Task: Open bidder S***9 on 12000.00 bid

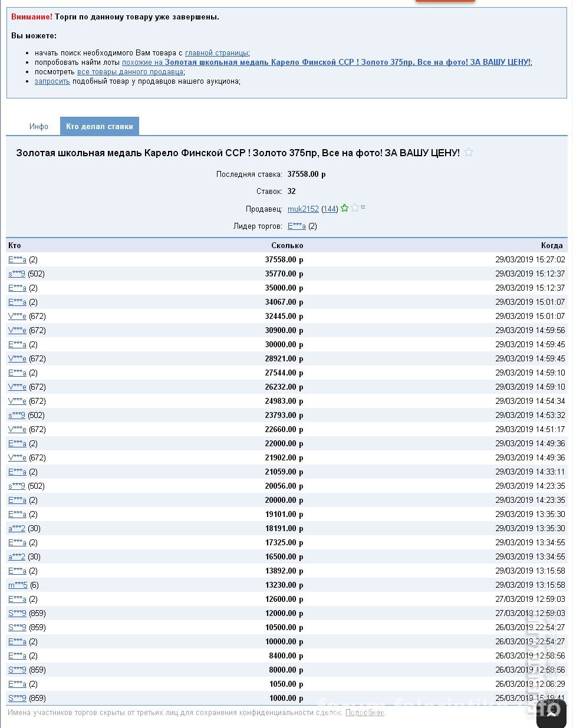Action: click(17, 613)
